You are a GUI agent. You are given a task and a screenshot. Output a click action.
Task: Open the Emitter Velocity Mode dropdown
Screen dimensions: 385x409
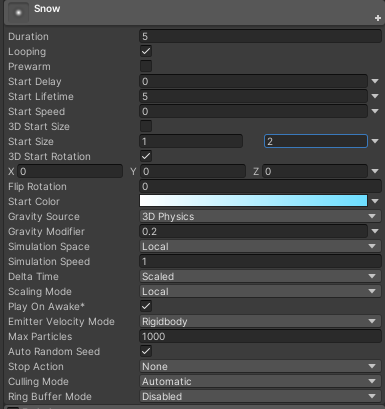point(260,321)
